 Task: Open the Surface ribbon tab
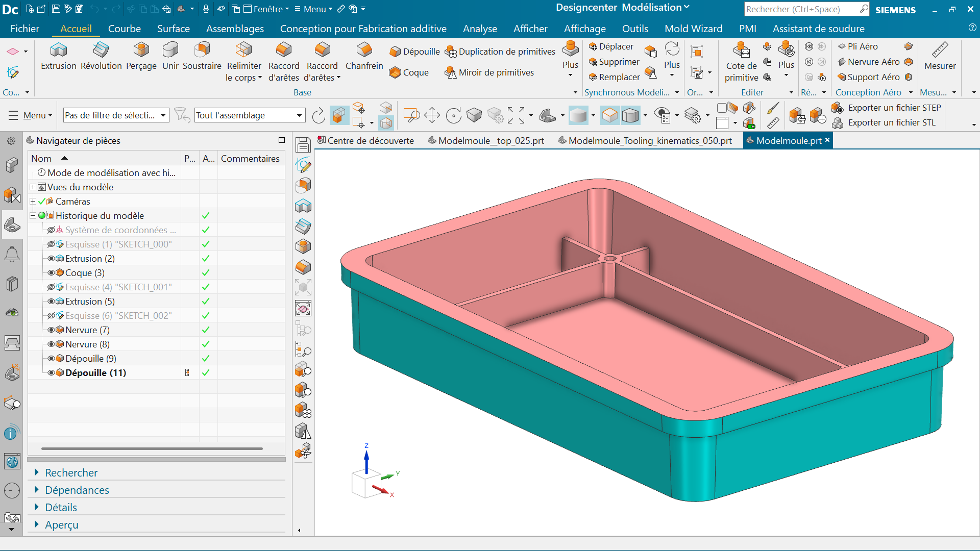[174, 29]
